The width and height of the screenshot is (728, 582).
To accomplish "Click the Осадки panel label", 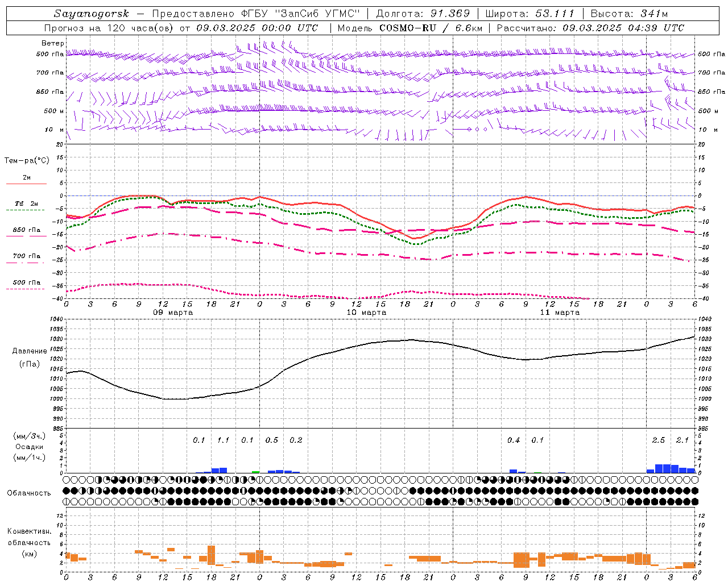I will point(29,447).
